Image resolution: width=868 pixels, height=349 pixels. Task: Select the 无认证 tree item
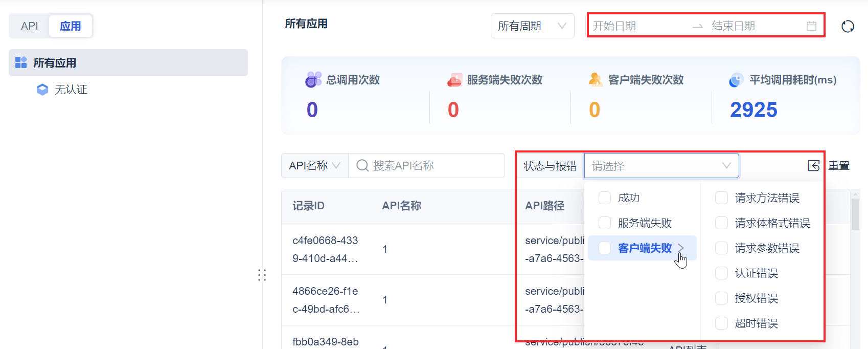click(x=71, y=90)
